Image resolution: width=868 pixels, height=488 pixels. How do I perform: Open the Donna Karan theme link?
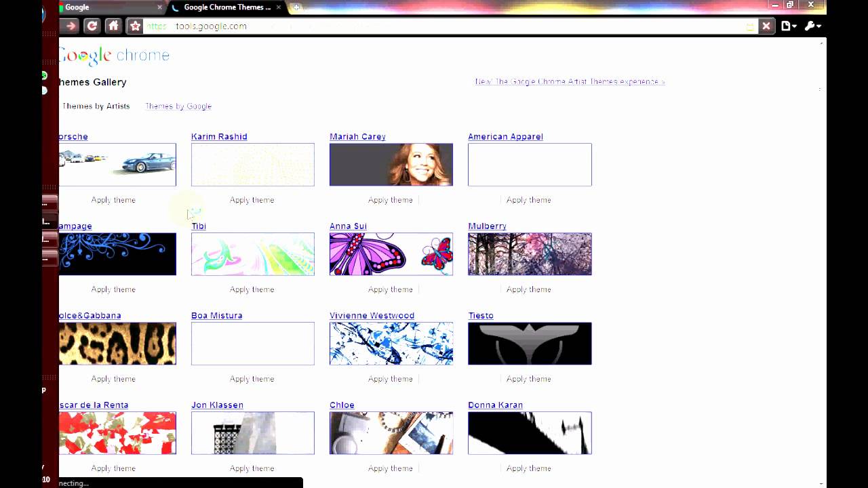coord(495,405)
